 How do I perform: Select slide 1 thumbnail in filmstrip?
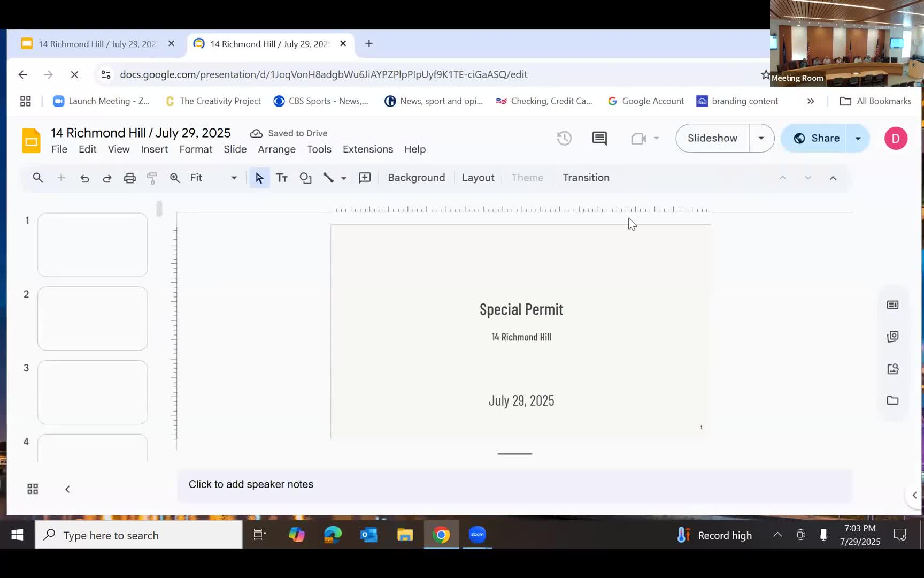click(x=93, y=245)
